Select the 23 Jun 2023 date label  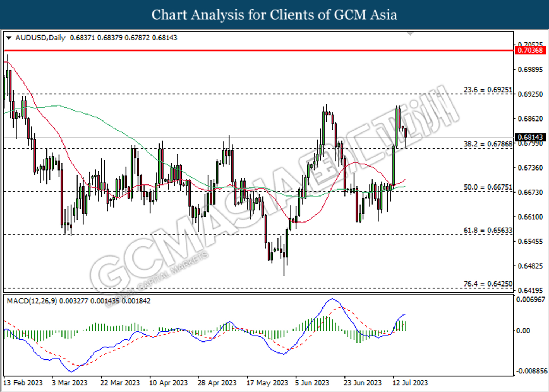[363, 383]
